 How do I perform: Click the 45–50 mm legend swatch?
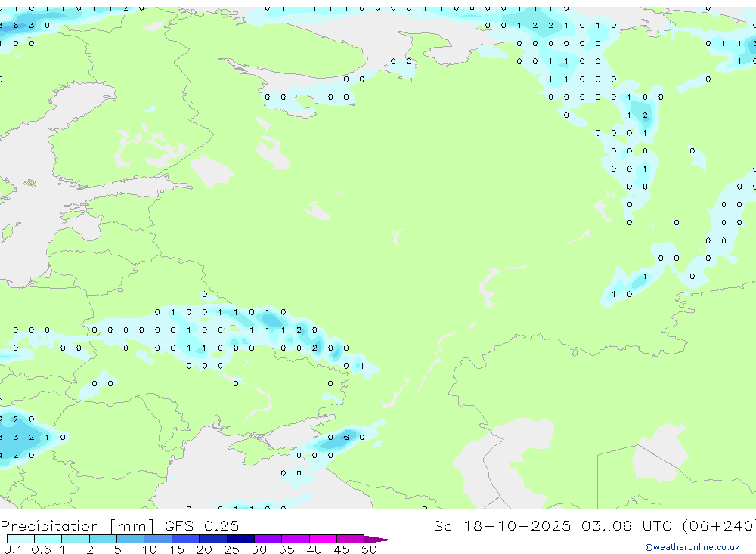tap(351, 539)
